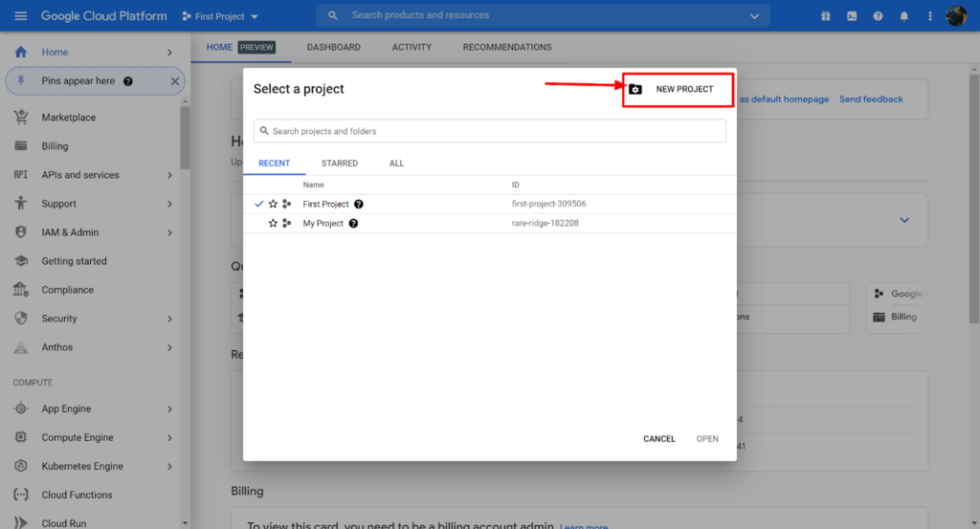Expand the Anthos submenu chevron
Screen dimensions: 980x529
point(169,348)
